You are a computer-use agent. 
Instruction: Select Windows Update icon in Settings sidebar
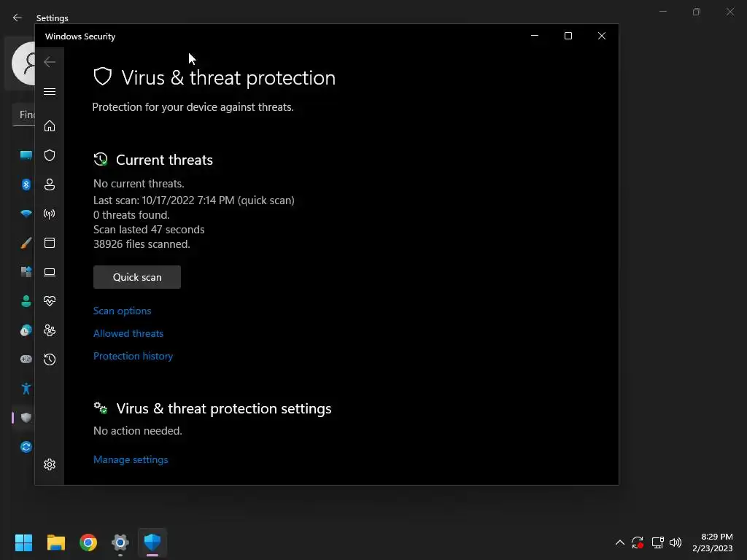point(26,447)
